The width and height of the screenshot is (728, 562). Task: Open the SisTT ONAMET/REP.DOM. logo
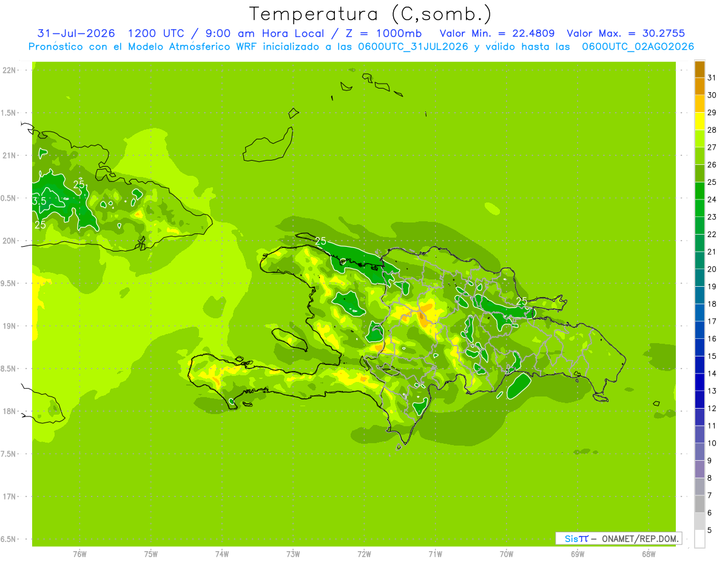point(618,538)
